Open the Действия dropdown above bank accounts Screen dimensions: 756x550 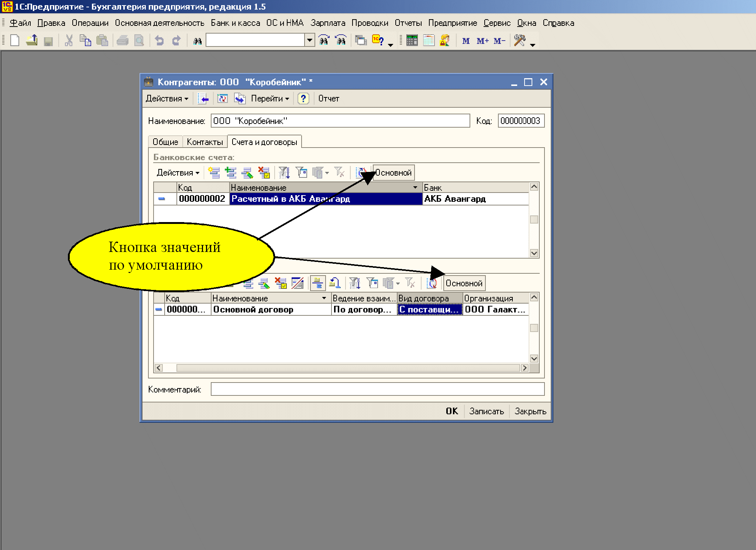[178, 173]
